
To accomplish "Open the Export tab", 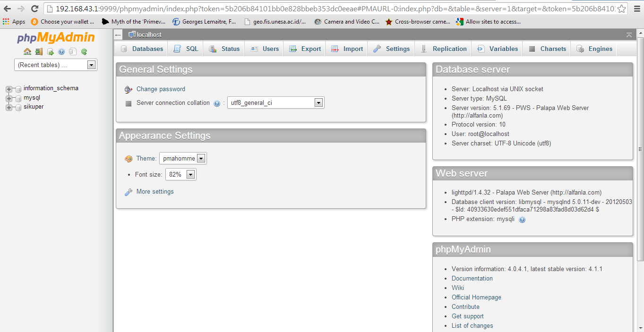I will (305, 49).
